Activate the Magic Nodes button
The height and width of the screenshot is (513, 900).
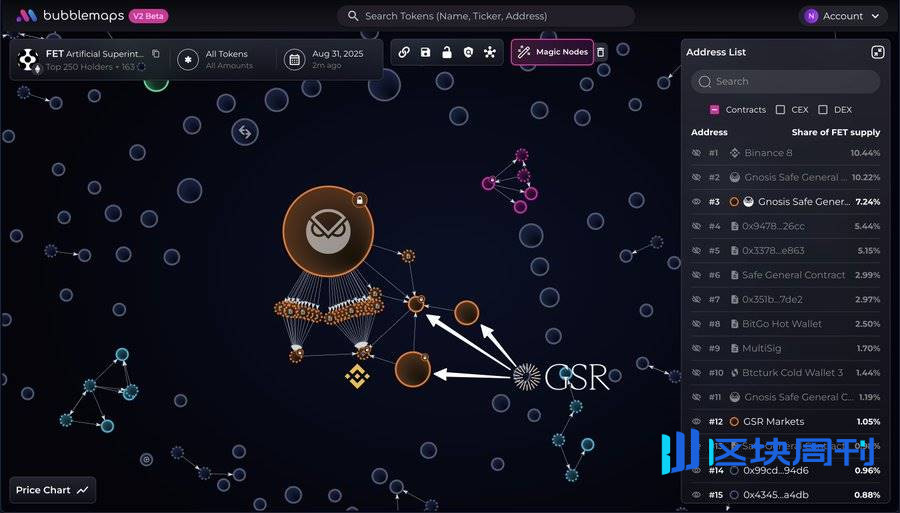pyautogui.click(x=552, y=52)
